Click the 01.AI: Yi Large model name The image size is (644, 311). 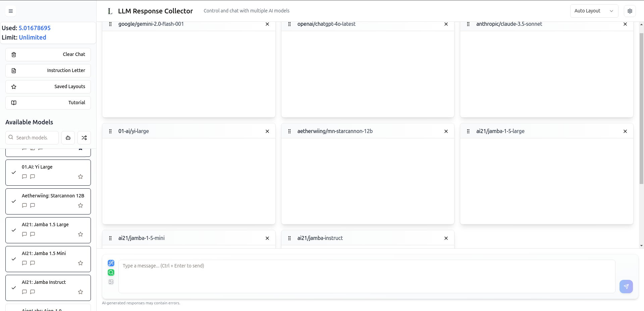[37, 167]
